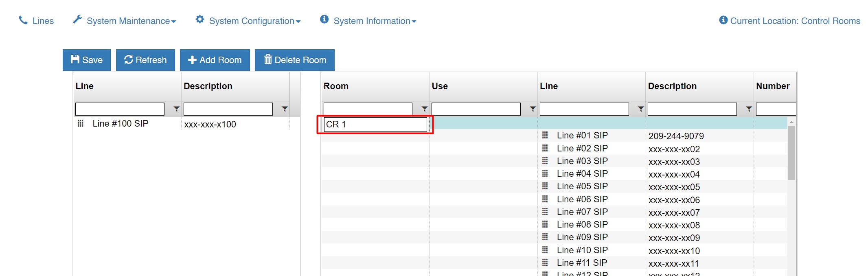Edit the CR 1 room name field
Viewport: 868px width, 276px height.
(x=375, y=125)
